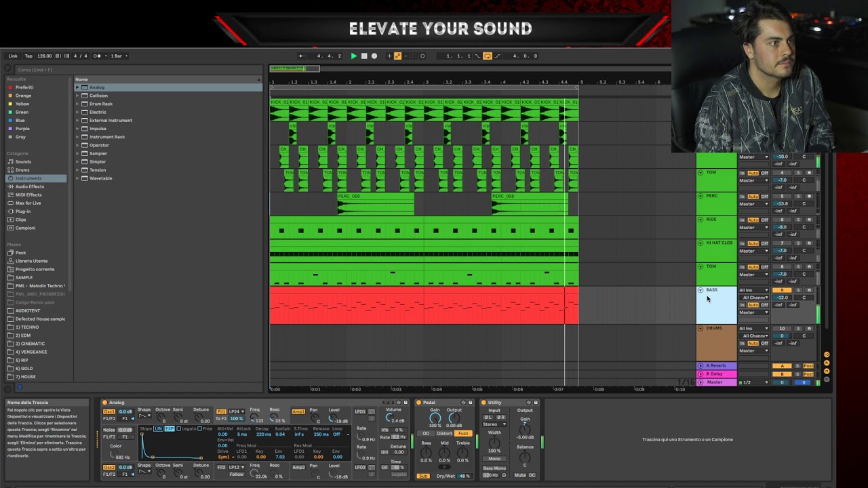
Task: Toggle the Sub switch on Pedal
Action: point(423,476)
